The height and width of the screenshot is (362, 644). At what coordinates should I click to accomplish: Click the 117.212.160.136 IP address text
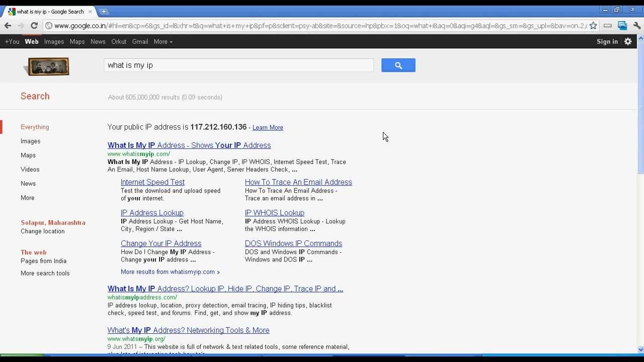218,127
